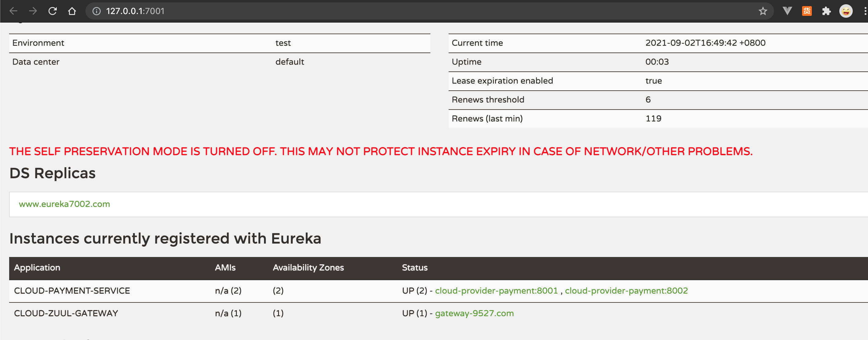868x340 pixels.
Task: Click the browser back arrow
Action: coord(13,11)
